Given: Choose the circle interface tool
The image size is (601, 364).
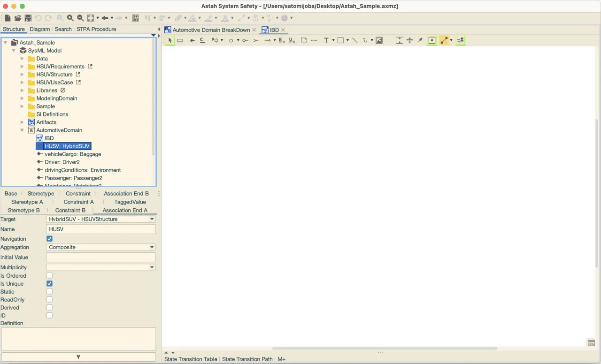Looking at the screenshot, I should click(231, 40).
